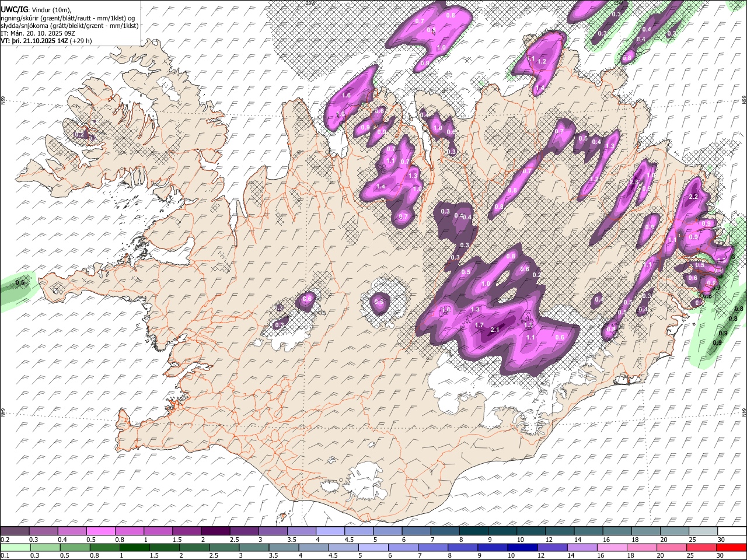Image resolution: width=747 pixels, height=560 pixels.
Task: Click the 'VT: þri. 21.10.2025 14Z (+29 h)' line
Action: (46, 41)
